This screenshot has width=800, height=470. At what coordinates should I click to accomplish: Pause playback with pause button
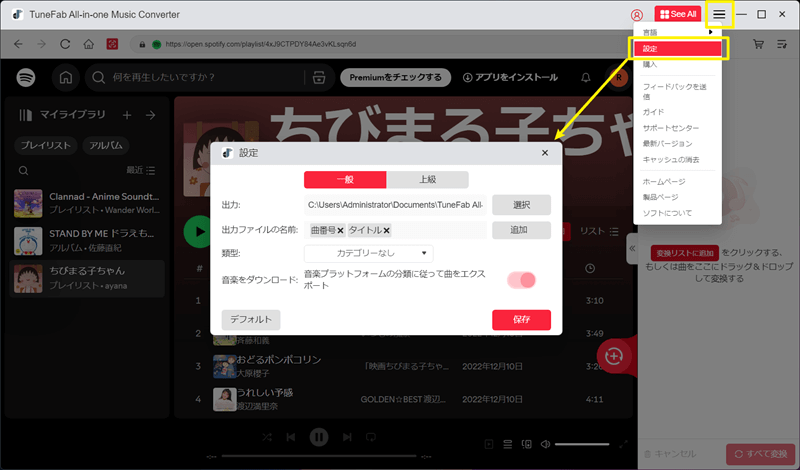pyautogui.click(x=319, y=437)
